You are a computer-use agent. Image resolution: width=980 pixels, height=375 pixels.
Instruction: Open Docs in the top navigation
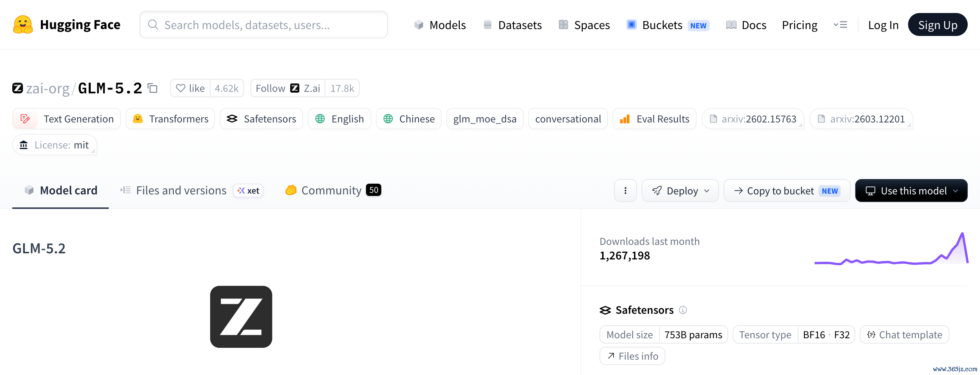(x=746, y=25)
